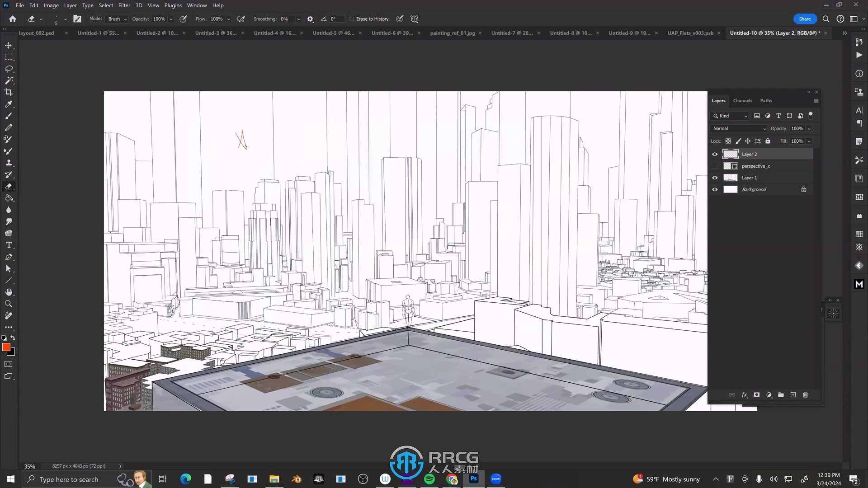This screenshot has height=488, width=868.
Task: Select the Eyedropper tool
Action: 9,104
